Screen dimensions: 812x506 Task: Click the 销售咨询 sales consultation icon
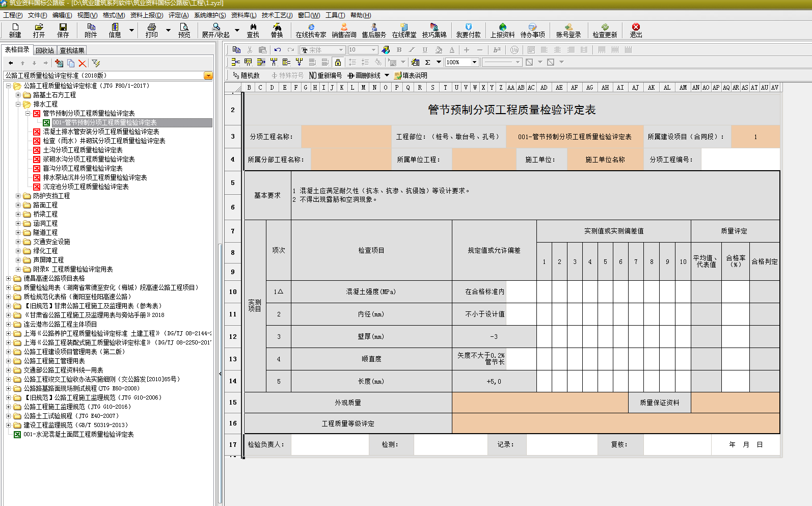click(x=344, y=31)
